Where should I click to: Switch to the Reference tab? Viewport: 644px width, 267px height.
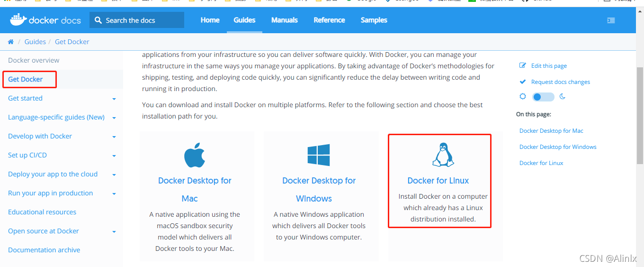click(329, 20)
